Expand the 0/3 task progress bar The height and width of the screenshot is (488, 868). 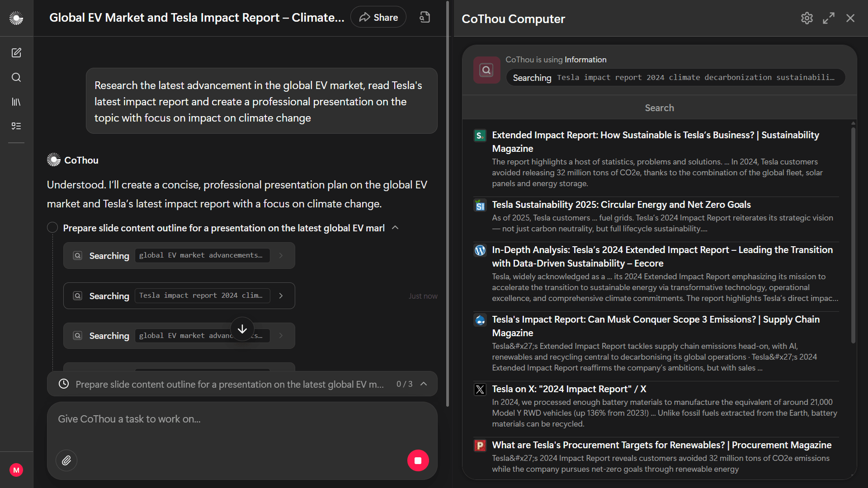point(424,384)
